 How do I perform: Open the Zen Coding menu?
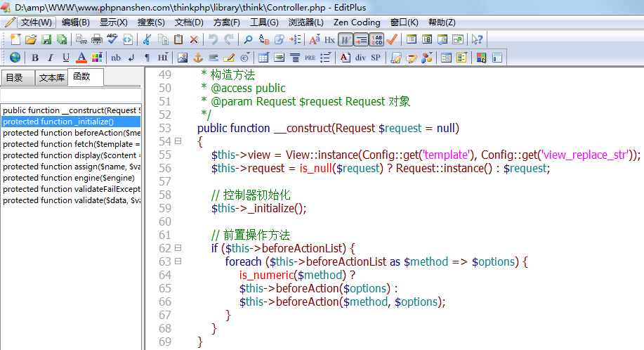357,22
